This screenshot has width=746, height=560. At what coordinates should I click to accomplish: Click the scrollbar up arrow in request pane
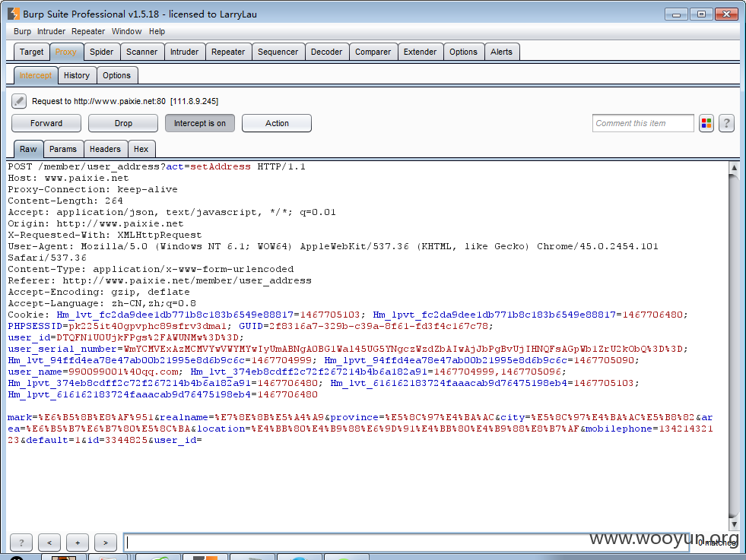click(734, 168)
